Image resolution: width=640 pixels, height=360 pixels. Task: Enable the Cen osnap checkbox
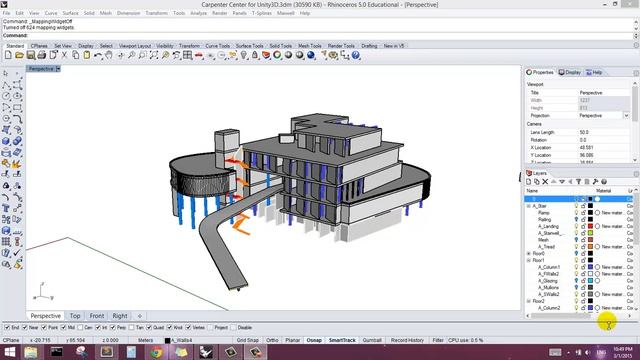pos(80,327)
